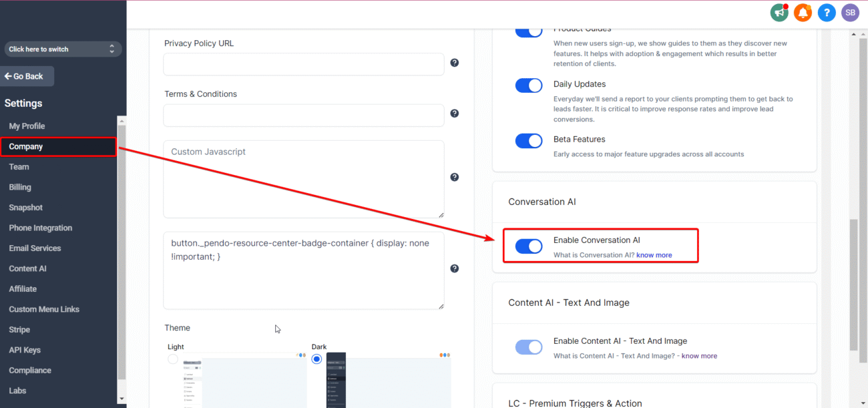The width and height of the screenshot is (868, 408).
Task: Click inside the Privacy Policy URL field
Action: tap(303, 64)
